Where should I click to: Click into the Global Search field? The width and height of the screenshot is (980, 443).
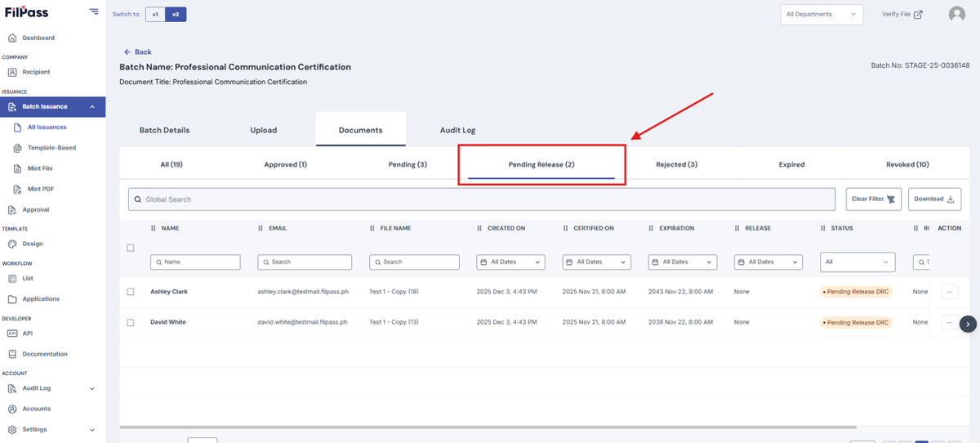[x=482, y=199]
